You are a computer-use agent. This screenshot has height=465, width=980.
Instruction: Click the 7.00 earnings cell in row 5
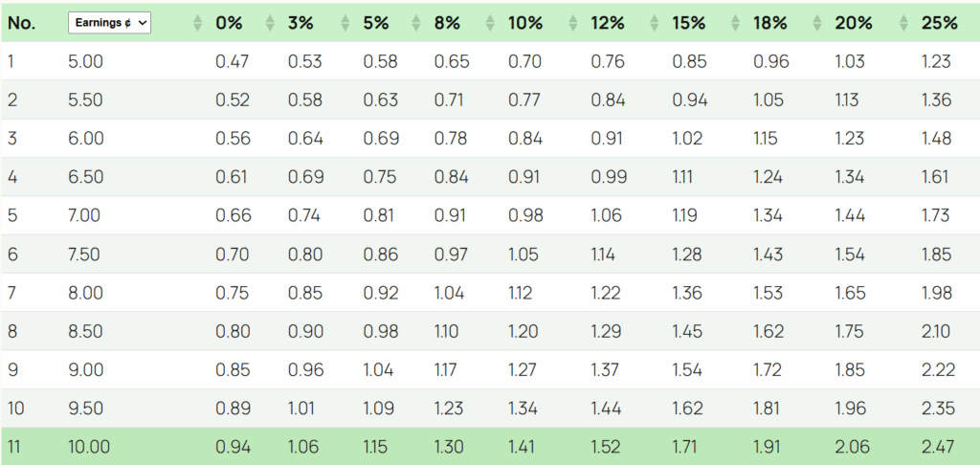coord(84,216)
